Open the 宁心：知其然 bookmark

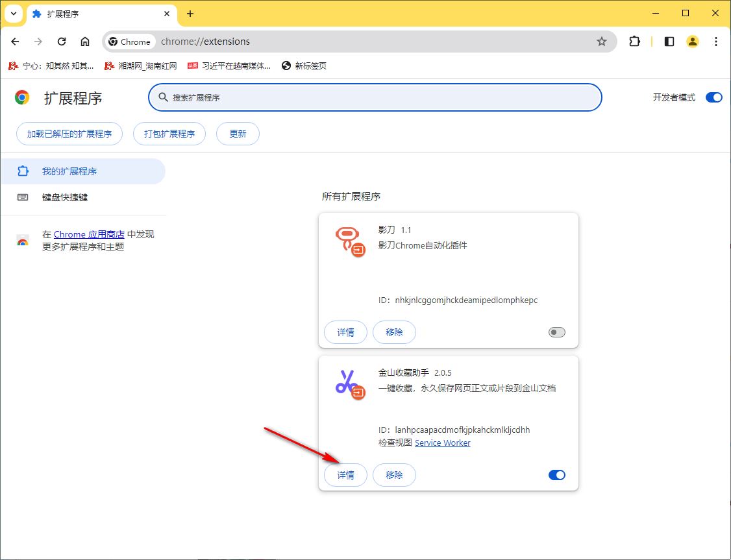point(51,66)
